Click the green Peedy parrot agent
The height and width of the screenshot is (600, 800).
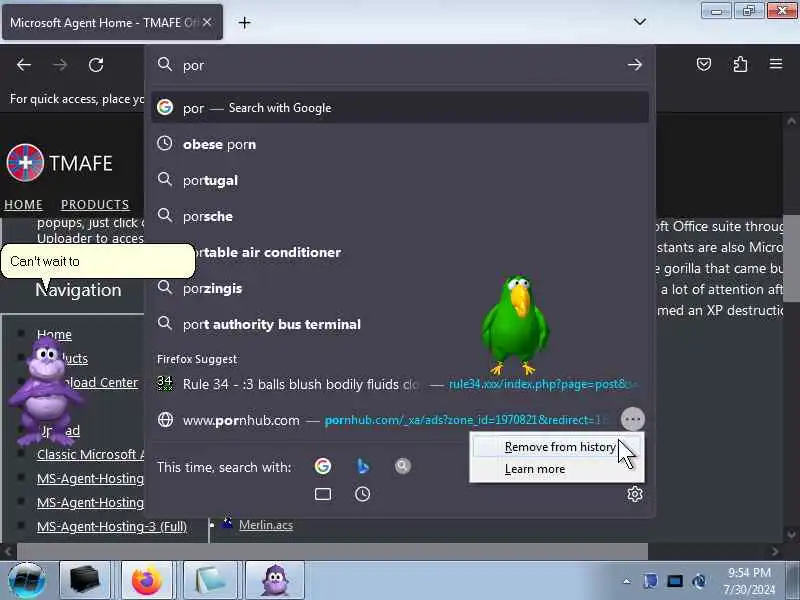tap(515, 325)
